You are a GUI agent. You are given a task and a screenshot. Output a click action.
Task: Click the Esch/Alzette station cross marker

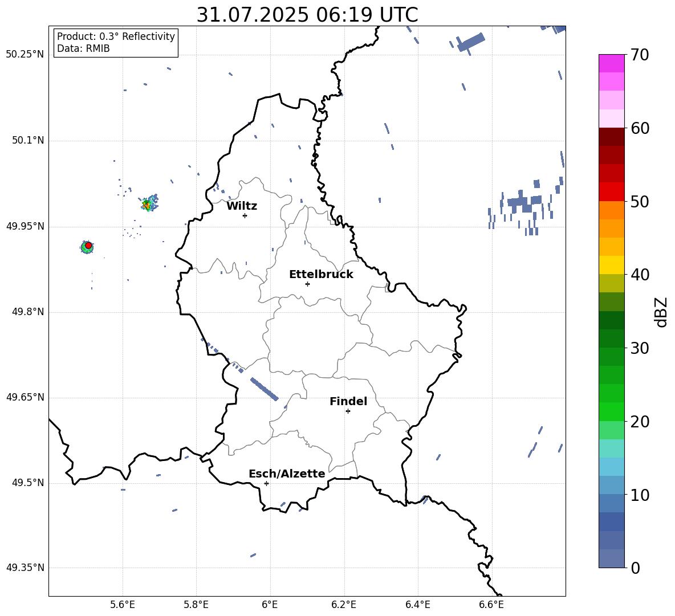266,483
